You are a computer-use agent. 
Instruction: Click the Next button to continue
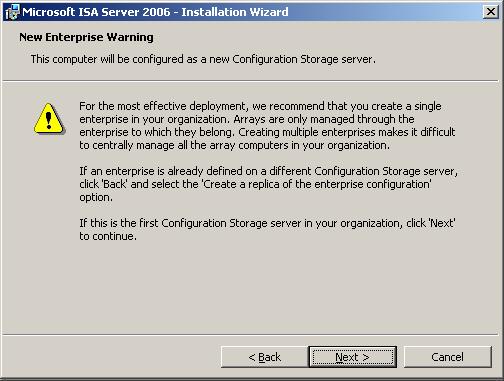353,357
